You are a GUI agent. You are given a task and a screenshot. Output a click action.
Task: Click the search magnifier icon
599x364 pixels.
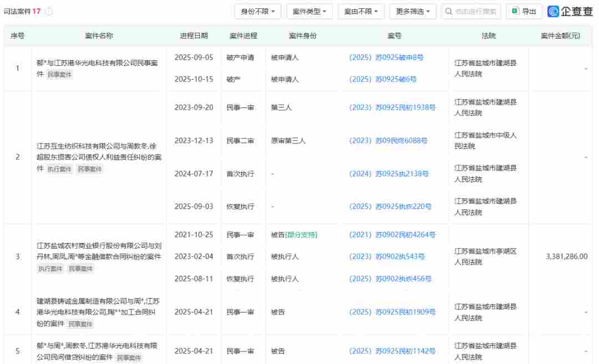449,11
